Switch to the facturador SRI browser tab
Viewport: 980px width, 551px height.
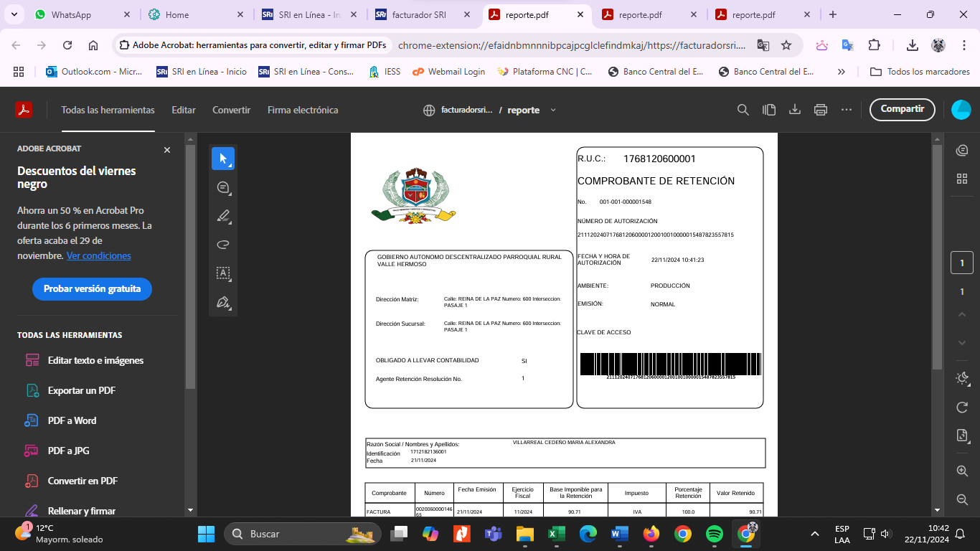pyautogui.click(x=418, y=14)
